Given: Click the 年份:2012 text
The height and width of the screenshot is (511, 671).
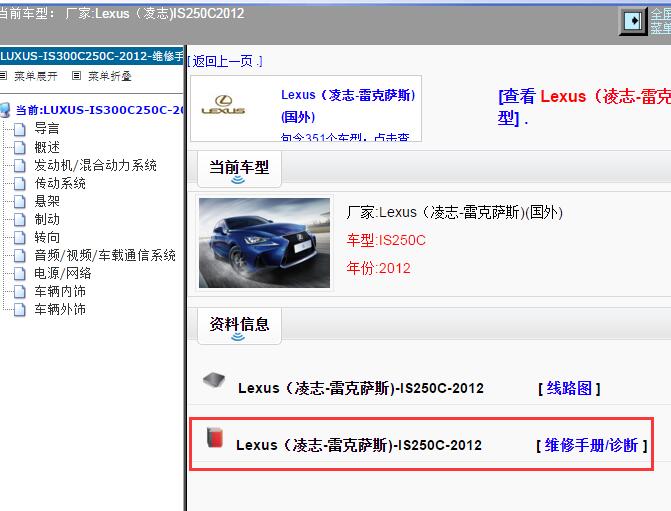Looking at the screenshot, I should (x=378, y=268).
